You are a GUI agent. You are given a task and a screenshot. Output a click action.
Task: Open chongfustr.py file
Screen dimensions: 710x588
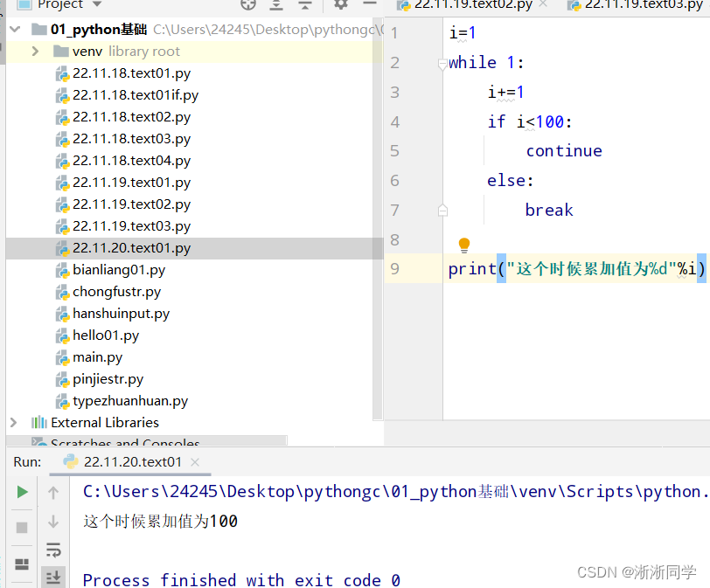pyautogui.click(x=116, y=292)
